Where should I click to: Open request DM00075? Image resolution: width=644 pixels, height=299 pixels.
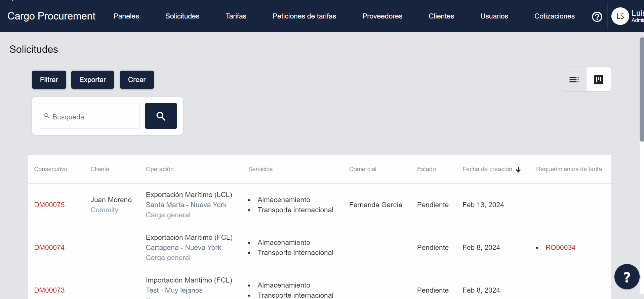click(x=49, y=205)
